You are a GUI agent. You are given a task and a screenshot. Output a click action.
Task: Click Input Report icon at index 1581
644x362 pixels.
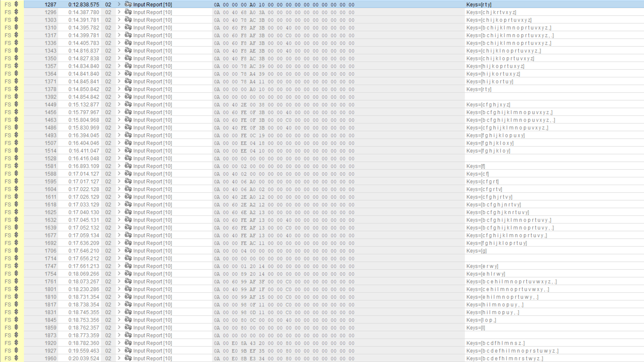pyautogui.click(x=128, y=166)
